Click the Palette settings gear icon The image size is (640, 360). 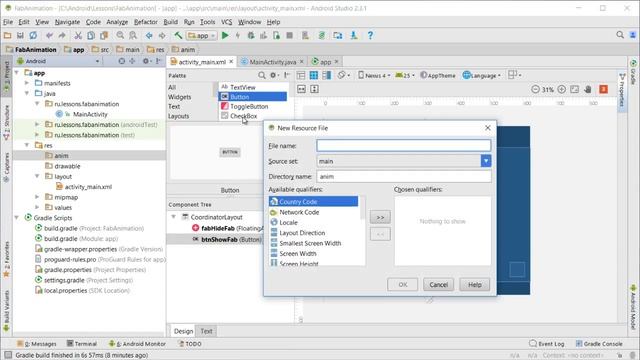(x=273, y=75)
